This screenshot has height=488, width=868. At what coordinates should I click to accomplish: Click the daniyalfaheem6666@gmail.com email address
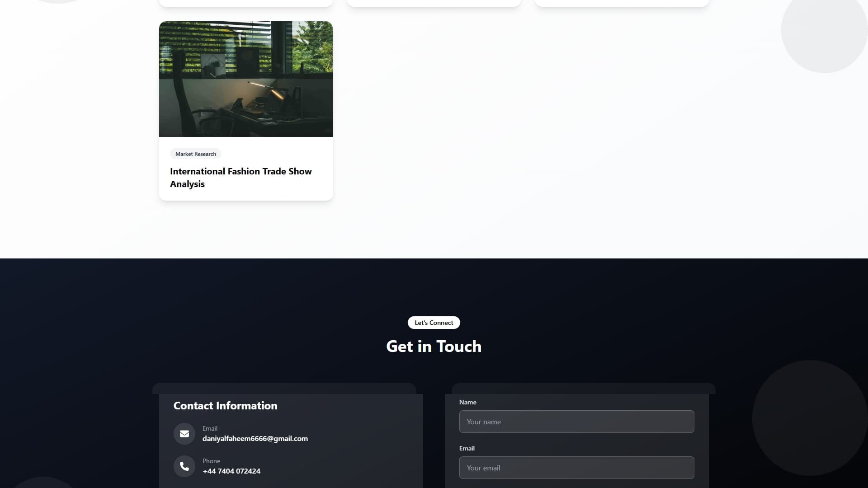[x=255, y=439]
